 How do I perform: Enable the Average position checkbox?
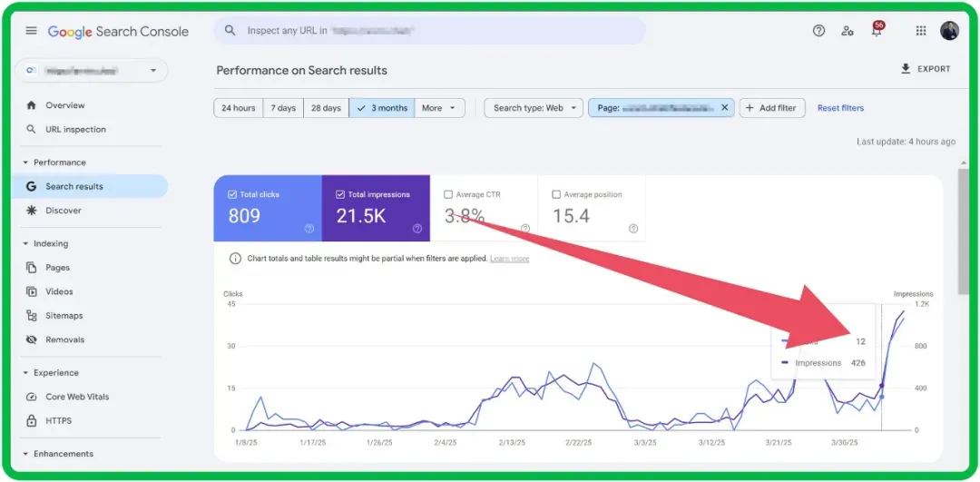click(x=556, y=194)
